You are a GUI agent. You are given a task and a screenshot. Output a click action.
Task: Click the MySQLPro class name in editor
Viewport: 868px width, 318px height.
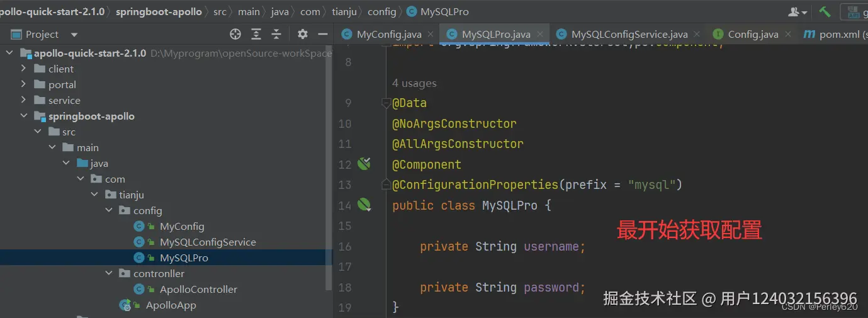[x=510, y=205]
